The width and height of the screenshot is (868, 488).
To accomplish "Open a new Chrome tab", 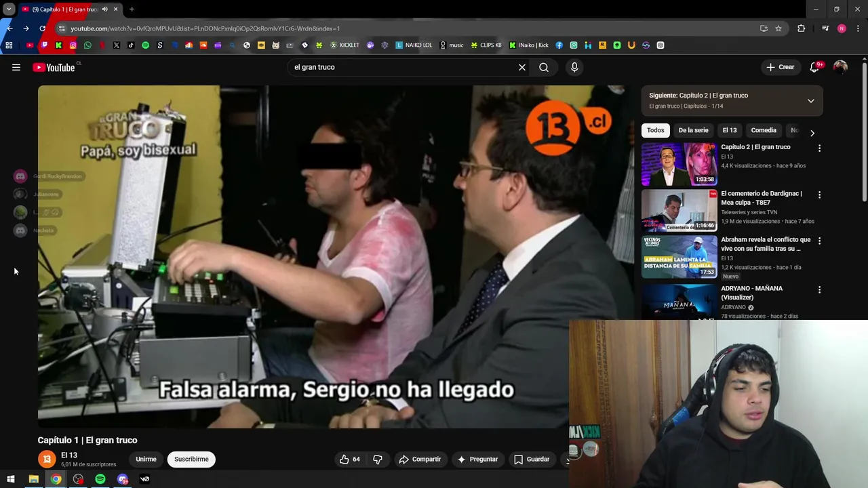I will pyautogui.click(x=132, y=9).
